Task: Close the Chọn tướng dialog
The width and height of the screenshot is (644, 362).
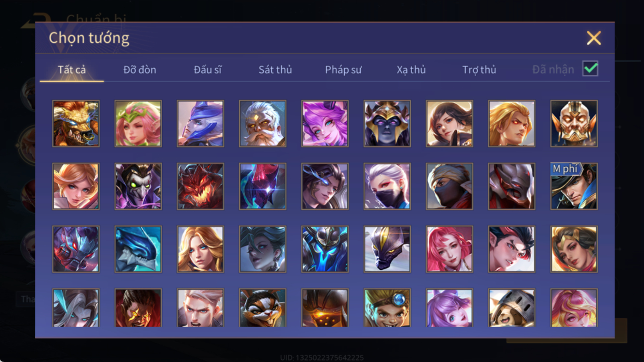Action: point(594,38)
